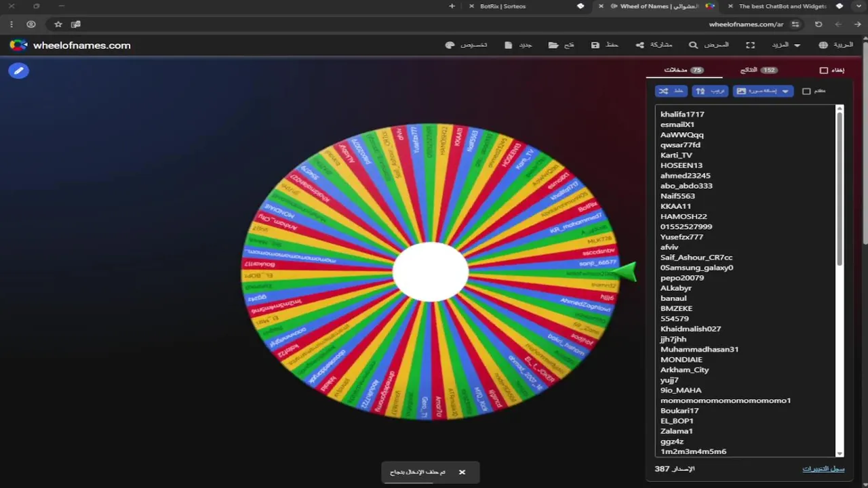Dismiss the entry-removed notification
Screen dimensions: 868x488
click(x=462, y=472)
